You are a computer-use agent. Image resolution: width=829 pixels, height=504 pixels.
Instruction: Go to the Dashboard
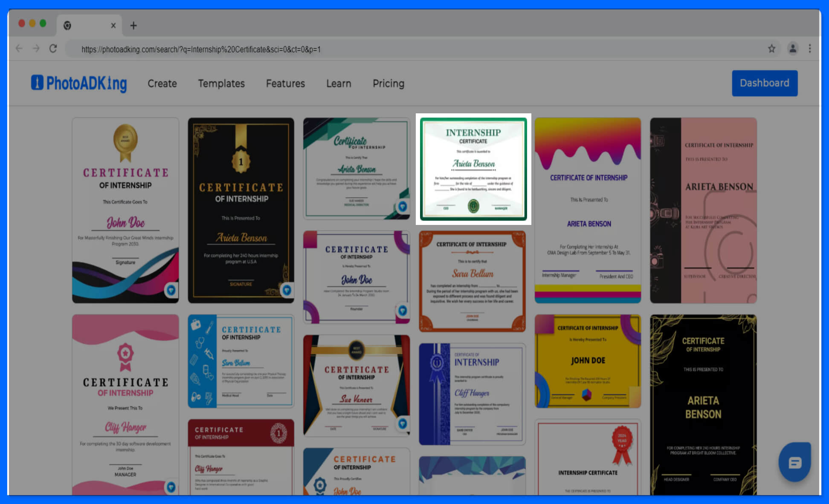pos(765,83)
